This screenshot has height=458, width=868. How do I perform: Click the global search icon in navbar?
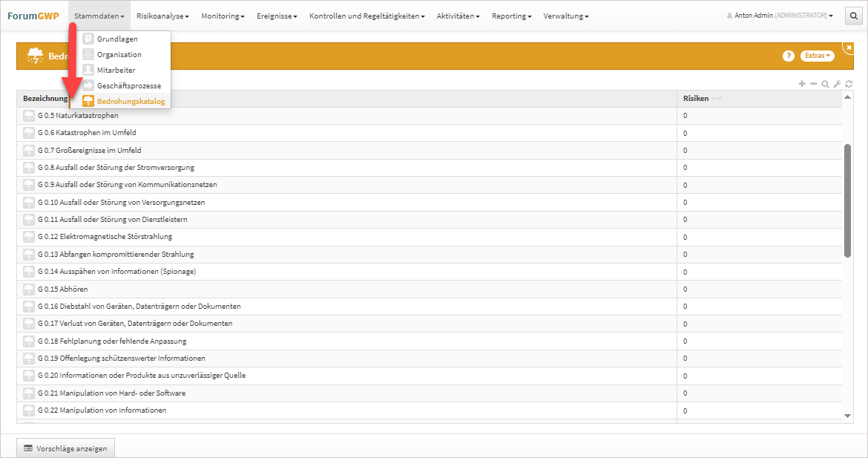(x=854, y=16)
